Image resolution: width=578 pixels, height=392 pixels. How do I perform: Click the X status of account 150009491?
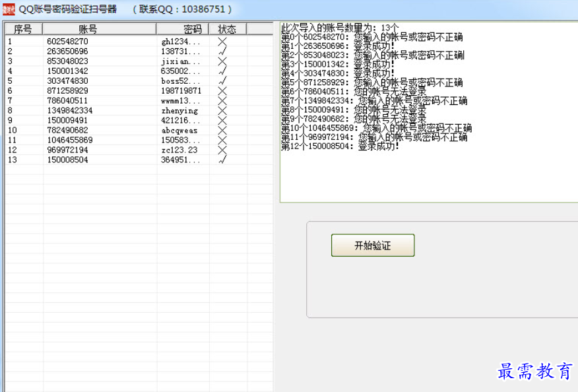[x=222, y=120]
